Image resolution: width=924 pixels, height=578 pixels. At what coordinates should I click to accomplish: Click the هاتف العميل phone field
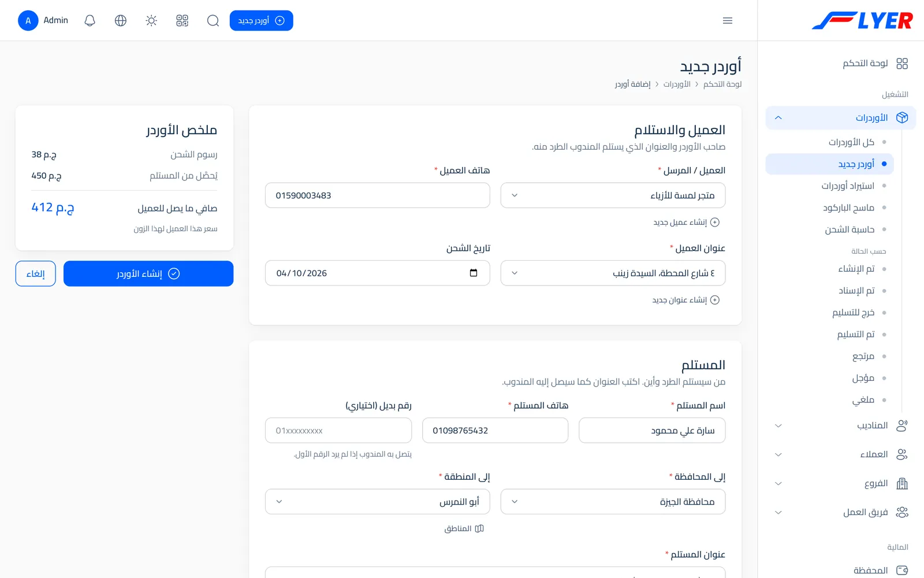tap(378, 195)
